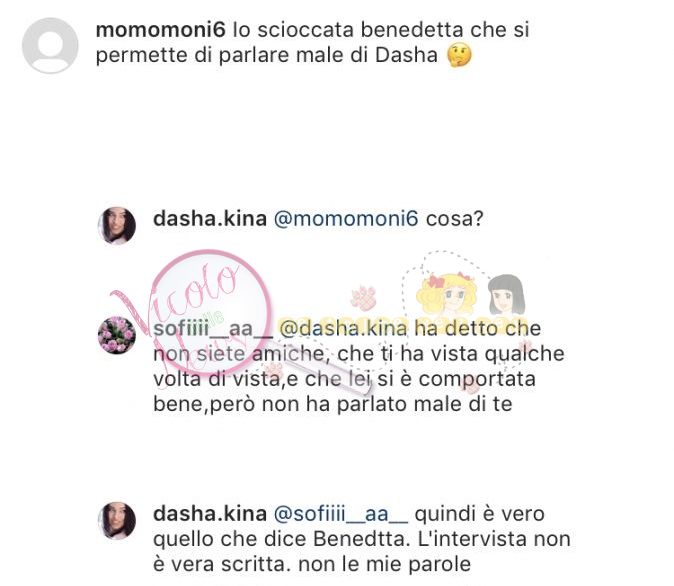Click the dark-haired cartoon girl watermark
This screenshot has height=586, width=674.
(506, 295)
